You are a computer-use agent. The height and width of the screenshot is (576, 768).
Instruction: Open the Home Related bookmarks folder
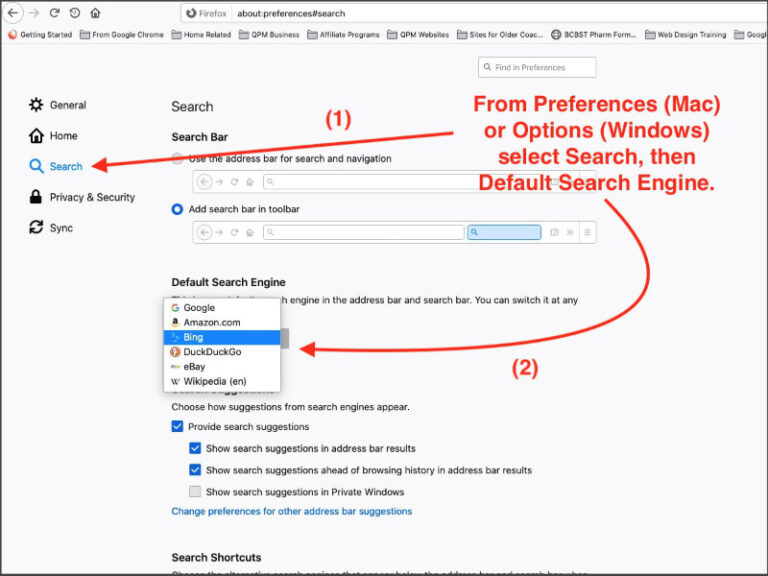(x=201, y=35)
